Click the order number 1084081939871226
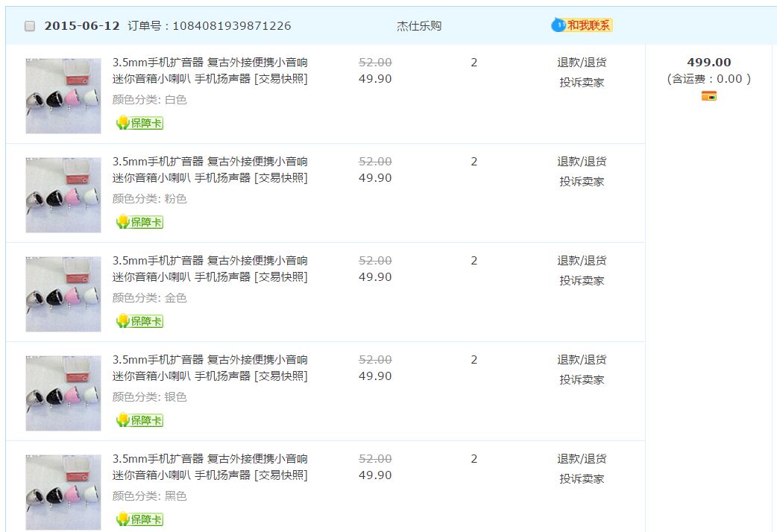Screen dimensions: 777x532 (x=231, y=26)
